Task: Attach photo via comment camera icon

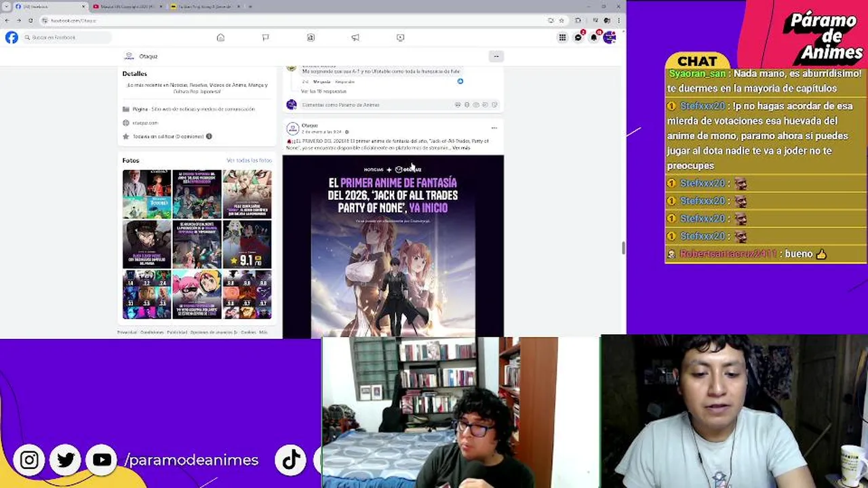Action: (476, 104)
